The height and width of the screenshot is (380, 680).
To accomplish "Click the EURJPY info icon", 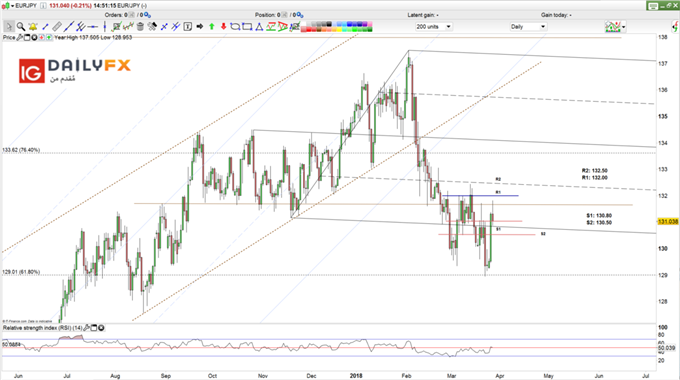I will [43, 6].
